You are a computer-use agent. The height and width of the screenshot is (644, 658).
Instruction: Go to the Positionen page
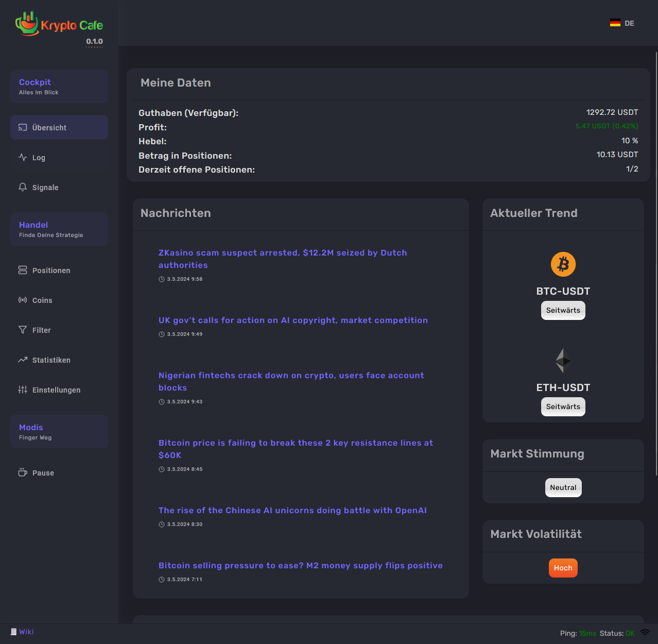pos(51,270)
